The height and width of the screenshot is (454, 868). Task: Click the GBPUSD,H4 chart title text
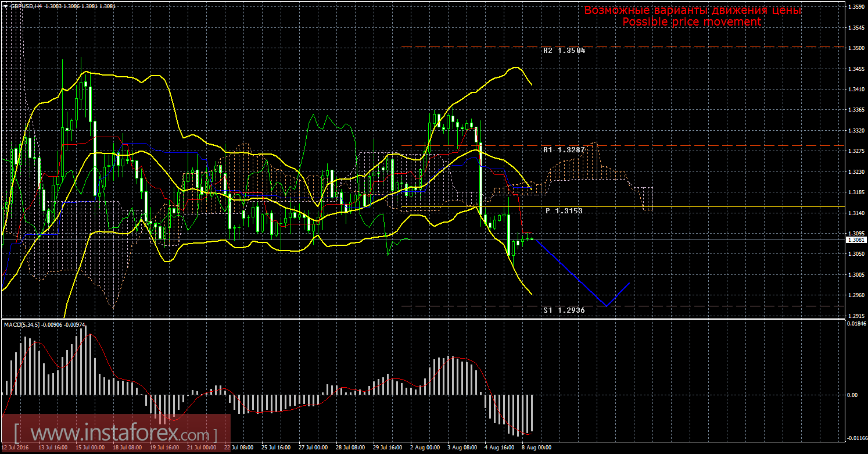pyautogui.click(x=25, y=5)
